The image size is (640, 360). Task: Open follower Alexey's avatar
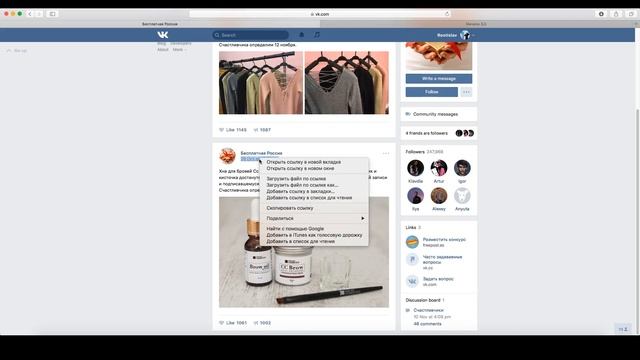click(x=439, y=196)
